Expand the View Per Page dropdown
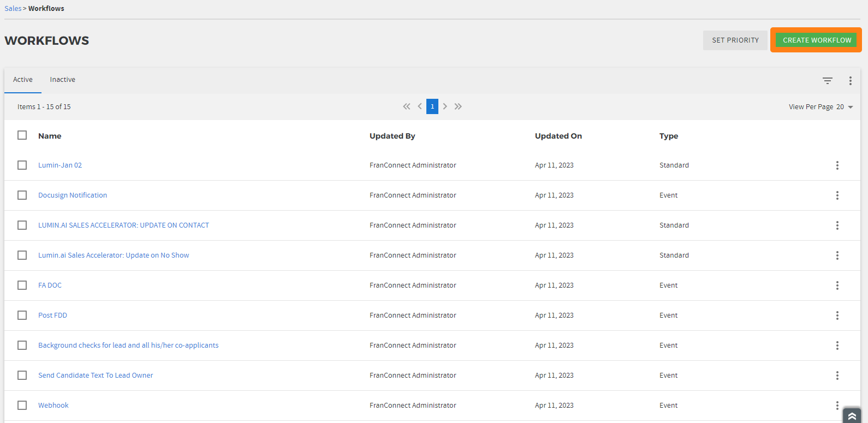The height and width of the screenshot is (423, 868). [844, 107]
